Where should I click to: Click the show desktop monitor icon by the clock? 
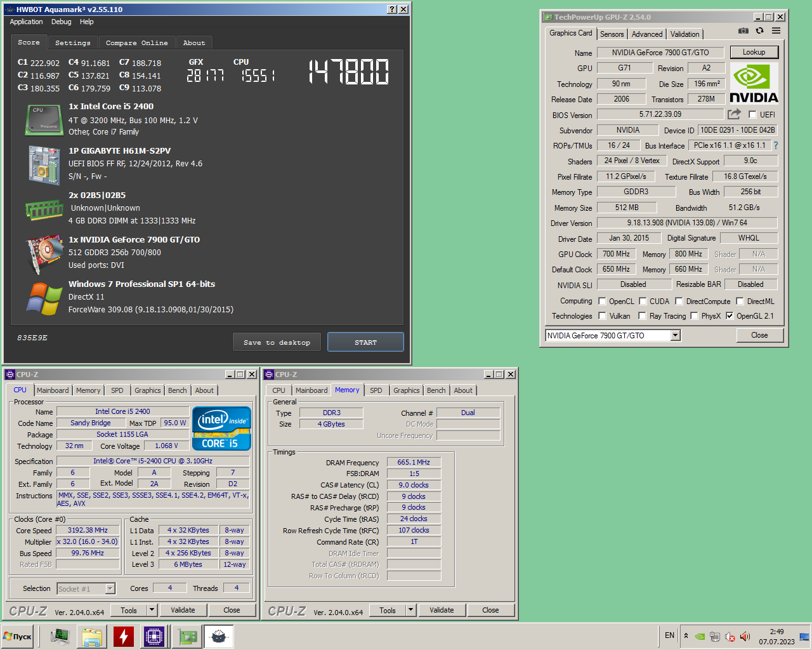click(x=804, y=636)
